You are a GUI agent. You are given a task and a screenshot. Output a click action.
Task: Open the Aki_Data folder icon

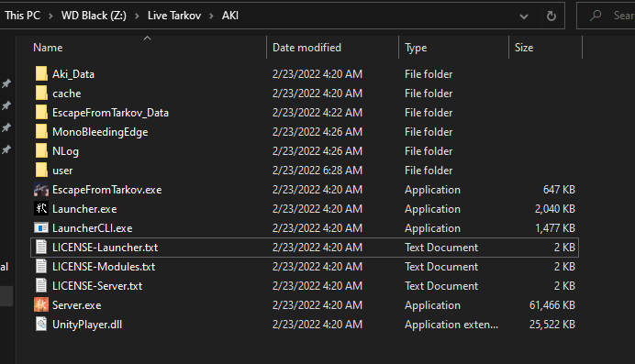tap(41, 74)
